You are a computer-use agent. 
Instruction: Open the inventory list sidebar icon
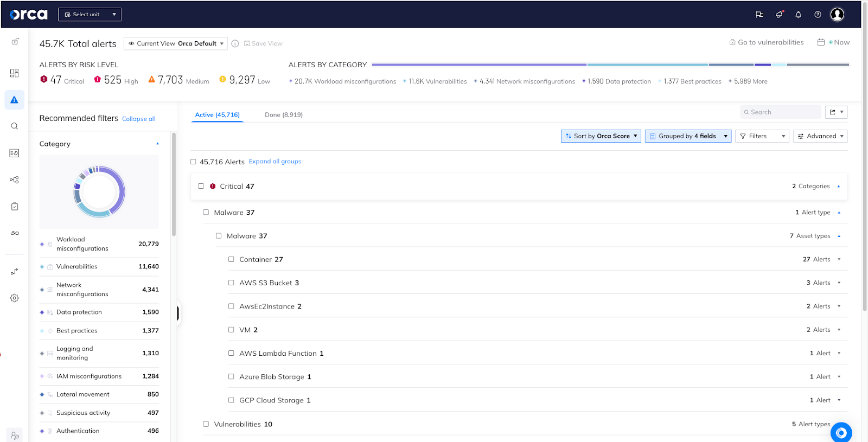[x=15, y=153]
